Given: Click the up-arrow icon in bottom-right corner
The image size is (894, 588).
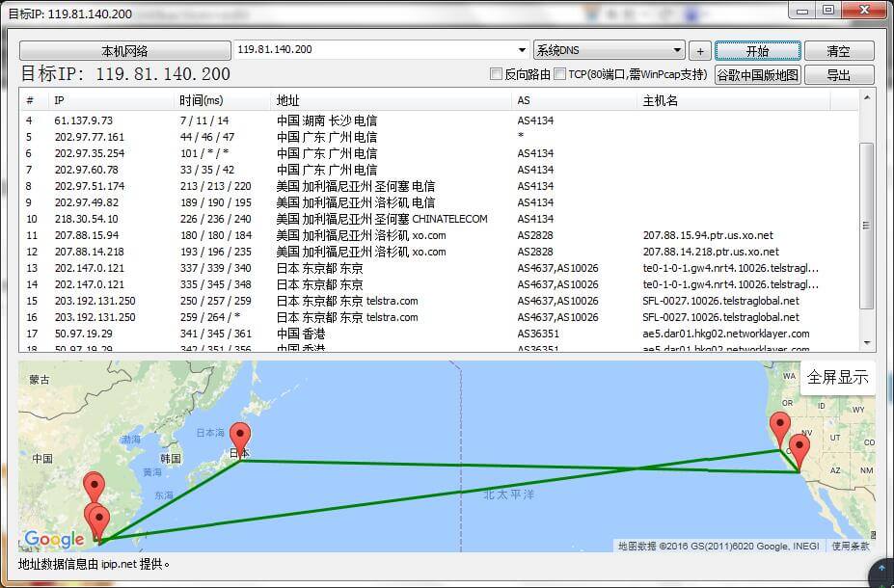Looking at the screenshot, I should (879, 573).
